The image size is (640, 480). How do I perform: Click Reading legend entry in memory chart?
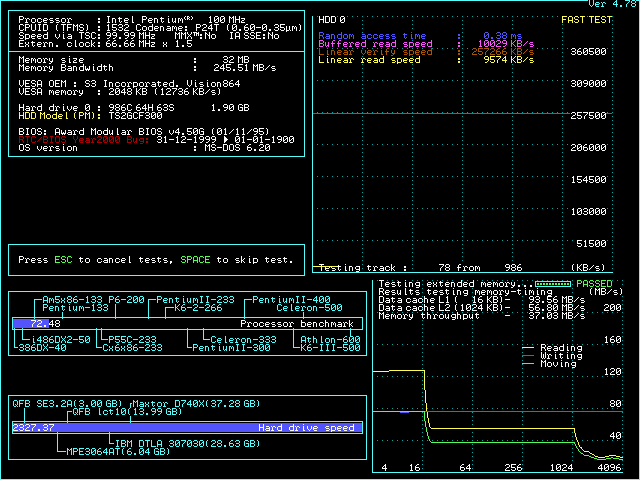point(552,348)
